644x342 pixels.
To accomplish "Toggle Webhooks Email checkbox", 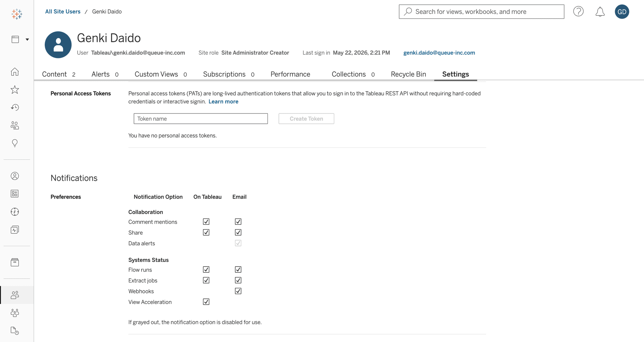I will click(x=238, y=291).
